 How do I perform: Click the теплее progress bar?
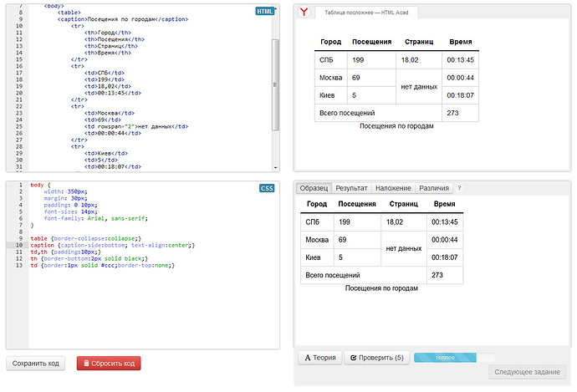coord(454,358)
